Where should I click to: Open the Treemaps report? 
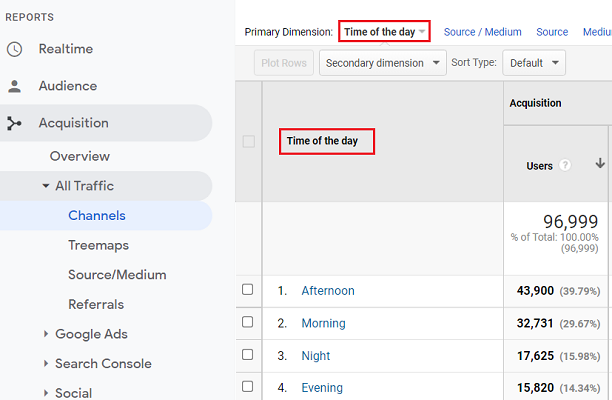click(x=98, y=245)
